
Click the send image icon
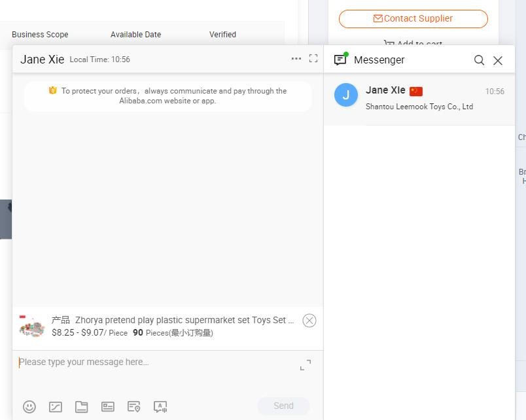[56, 406]
